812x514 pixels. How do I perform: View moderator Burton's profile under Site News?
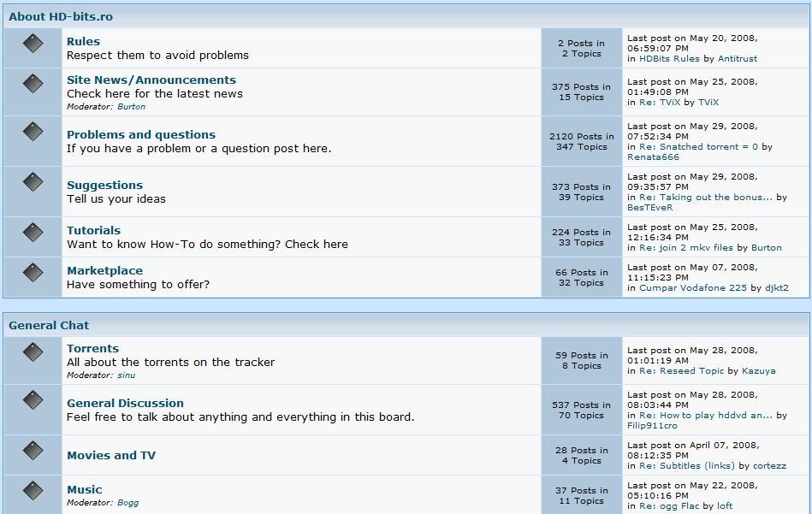tap(131, 107)
